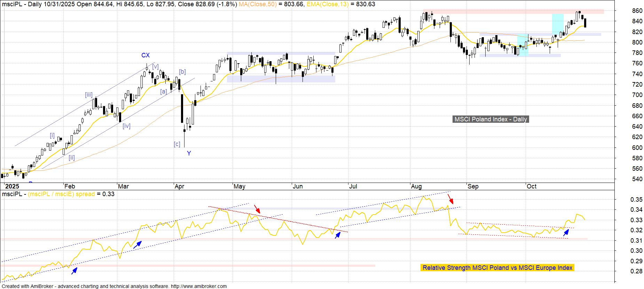Click the Sep month marker on time axis
Image resolution: width=644 pixels, height=289 pixels.
pyautogui.click(x=473, y=186)
